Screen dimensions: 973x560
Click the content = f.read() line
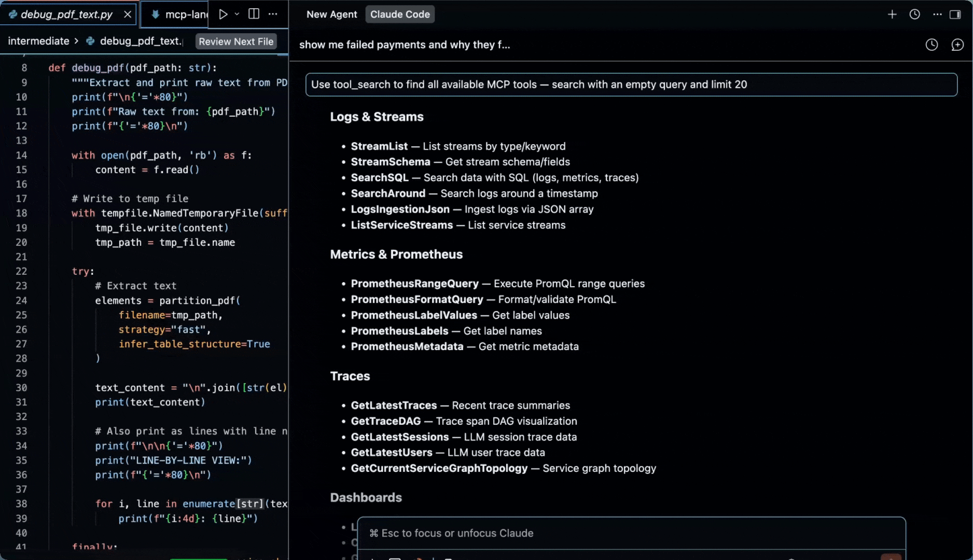[147, 170]
